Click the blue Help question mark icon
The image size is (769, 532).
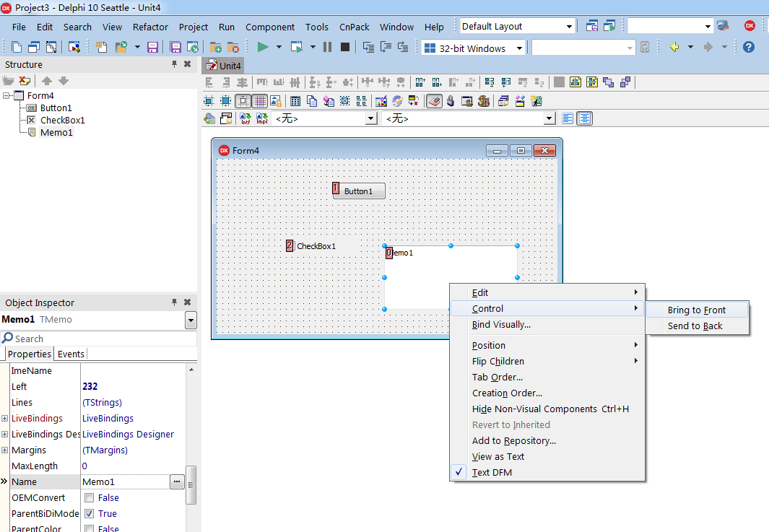point(748,47)
